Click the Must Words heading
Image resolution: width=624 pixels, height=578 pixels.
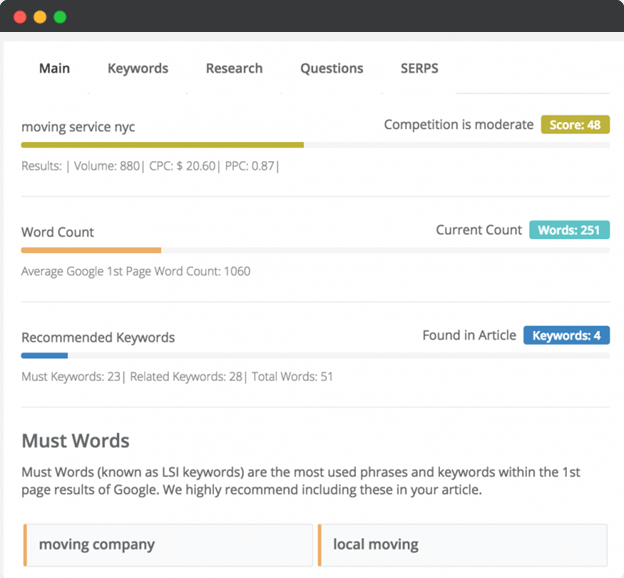point(76,441)
